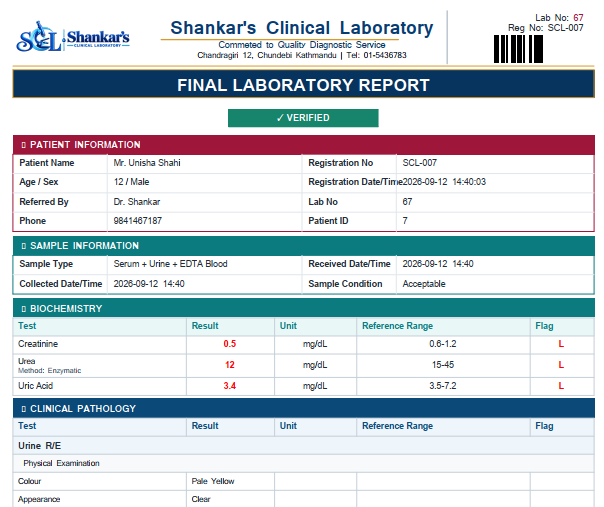This screenshot has width=604, height=507.
Task: Click Urea reference range 15-45
Action: (x=443, y=365)
